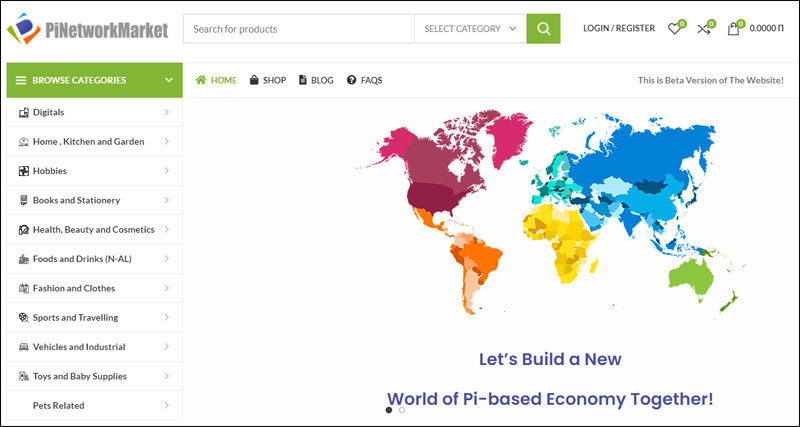Expand Fashion and Clothes arrow
This screenshot has width=800, height=427.
pyautogui.click(x=166, y=288)
